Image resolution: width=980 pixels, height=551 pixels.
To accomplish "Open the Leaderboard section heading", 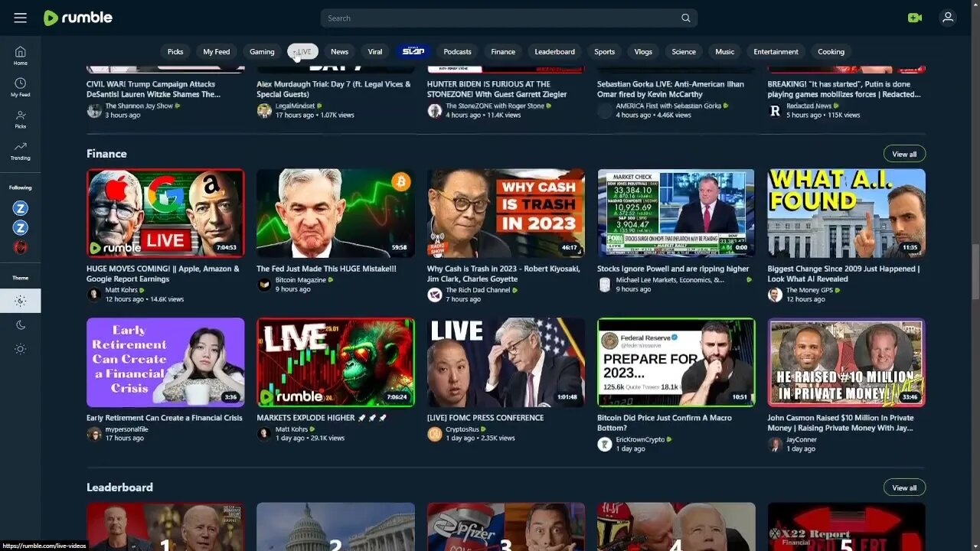I will pos(119,487).
